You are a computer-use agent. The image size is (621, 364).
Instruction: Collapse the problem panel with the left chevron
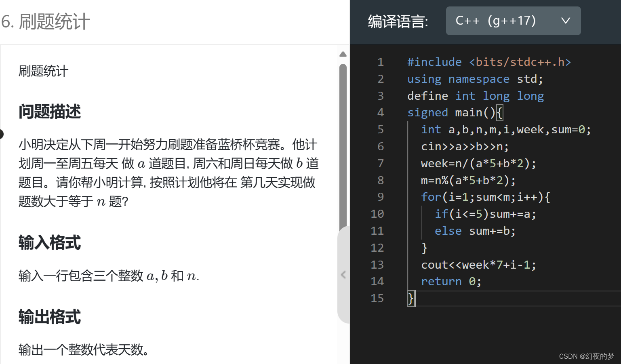[343, 275]
